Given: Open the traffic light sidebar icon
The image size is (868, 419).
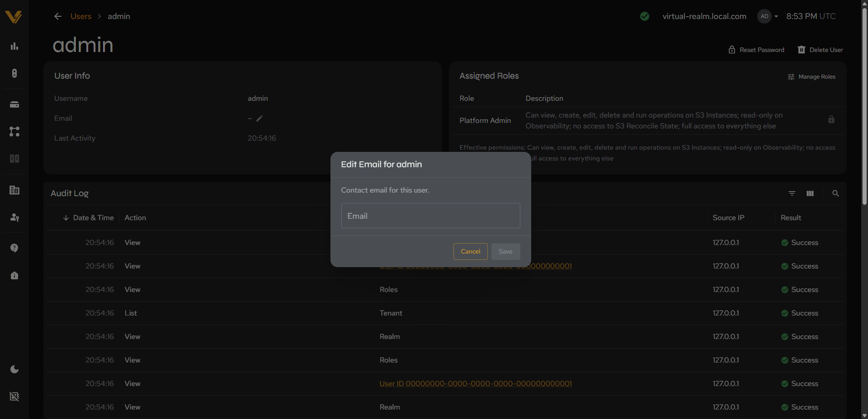Looking at the screenshot, I should click(x=14, y=73).
